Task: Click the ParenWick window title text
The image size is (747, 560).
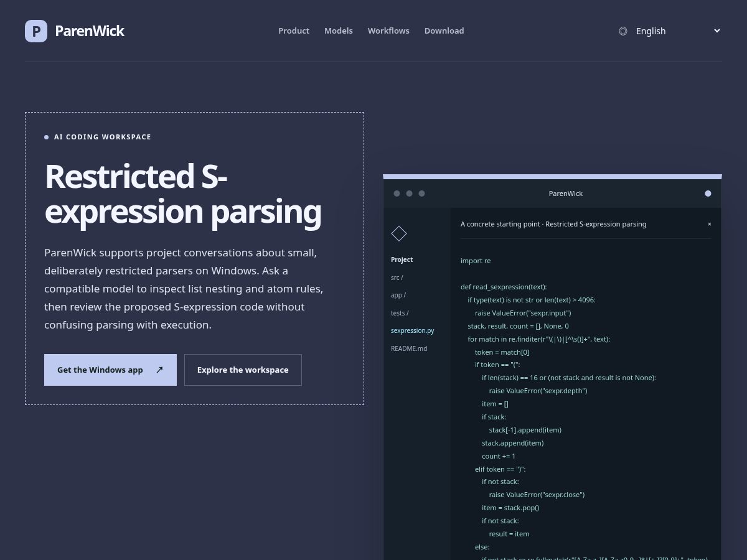Action: (566, 194)
